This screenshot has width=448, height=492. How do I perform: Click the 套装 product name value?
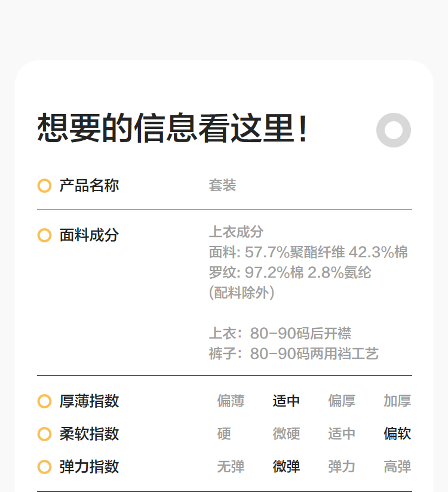[222, 186]
